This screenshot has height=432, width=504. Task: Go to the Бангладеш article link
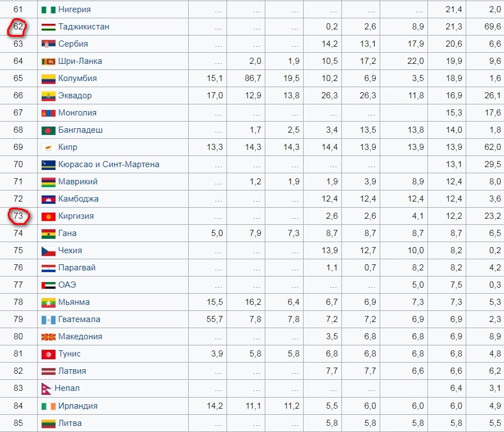coord(80,130)
